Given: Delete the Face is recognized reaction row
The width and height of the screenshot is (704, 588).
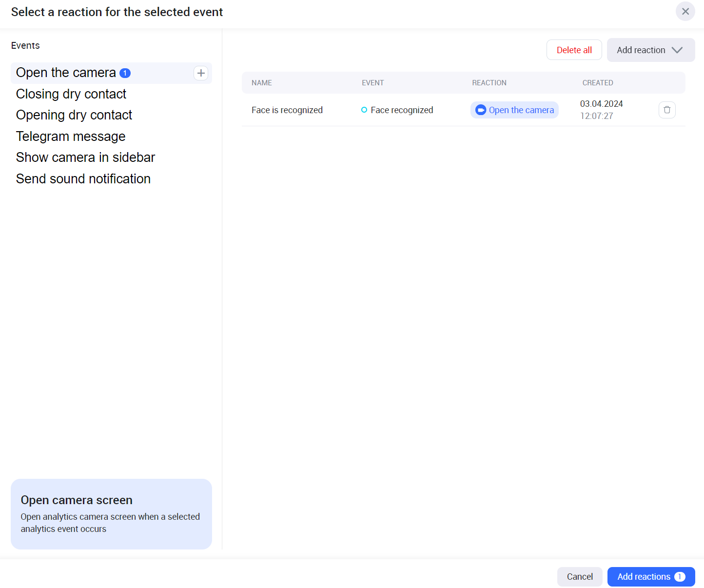Looking at the screenshot, I should pos(666,110).
